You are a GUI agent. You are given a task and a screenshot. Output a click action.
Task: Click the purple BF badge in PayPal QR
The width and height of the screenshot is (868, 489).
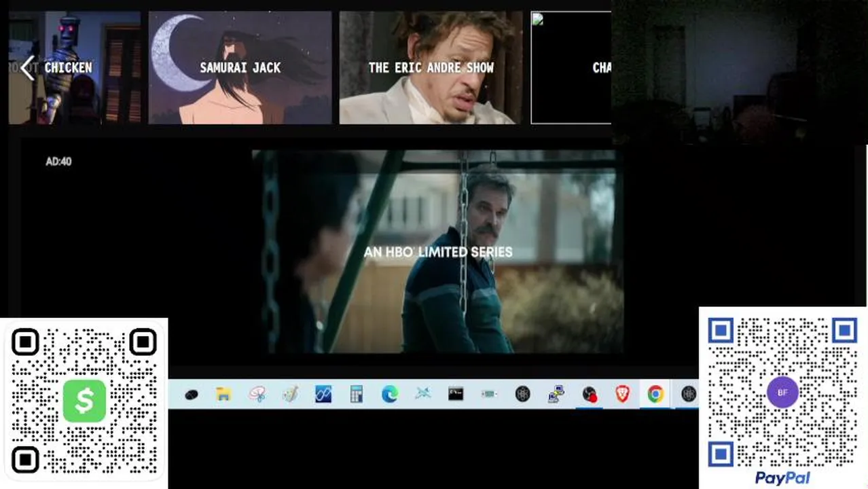pos(782,393)
